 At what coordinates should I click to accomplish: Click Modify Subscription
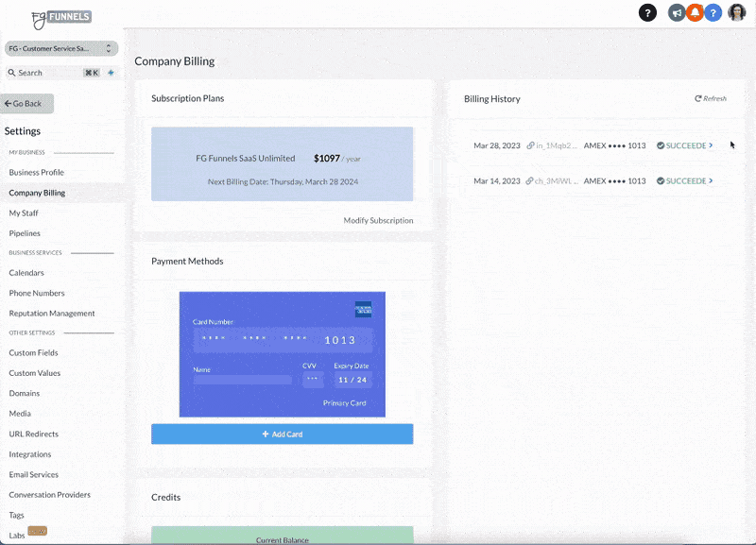(378, 220)
